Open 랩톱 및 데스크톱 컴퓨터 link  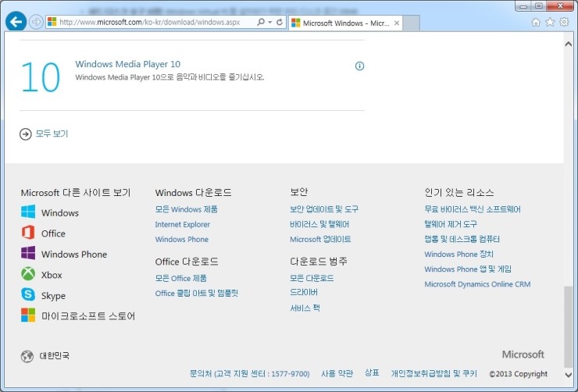[462, 239]
